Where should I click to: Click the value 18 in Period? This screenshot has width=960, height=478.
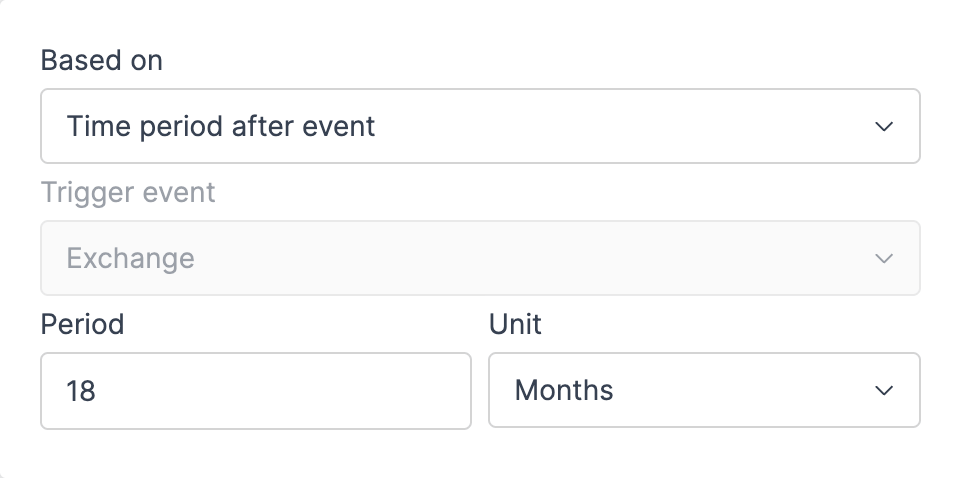81,391
